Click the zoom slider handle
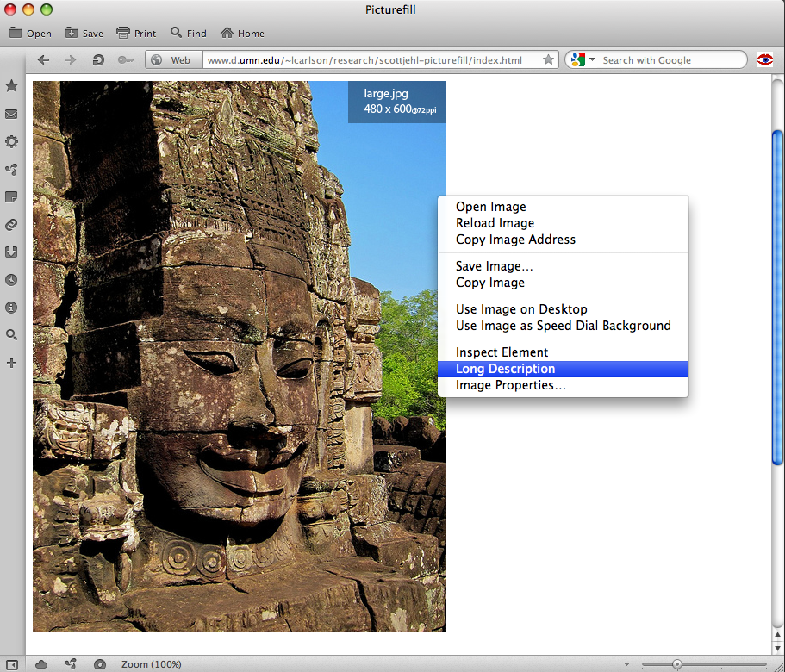Screen dimensions: 785x672 677,664
